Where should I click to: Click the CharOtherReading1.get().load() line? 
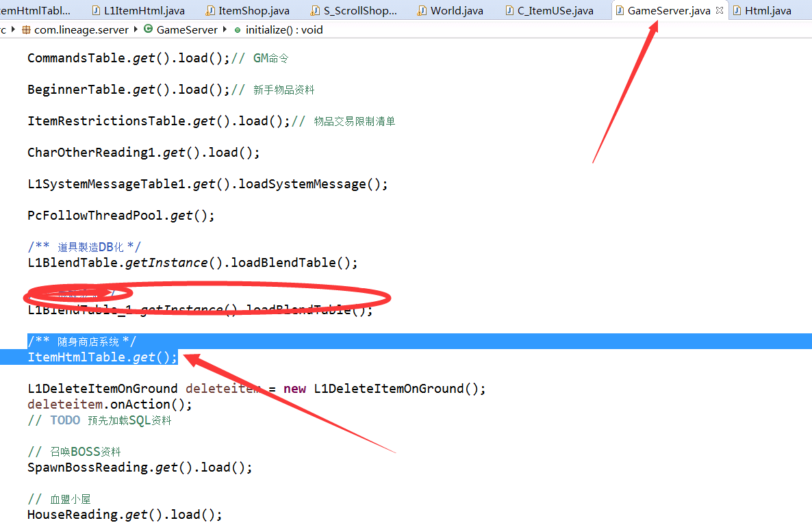click(x=144, y=153)
